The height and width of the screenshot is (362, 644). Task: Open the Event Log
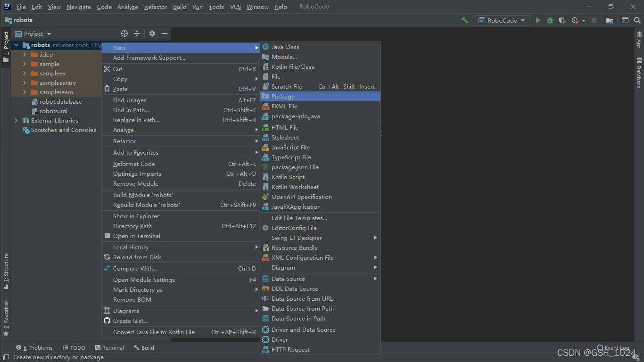point(613,348)
